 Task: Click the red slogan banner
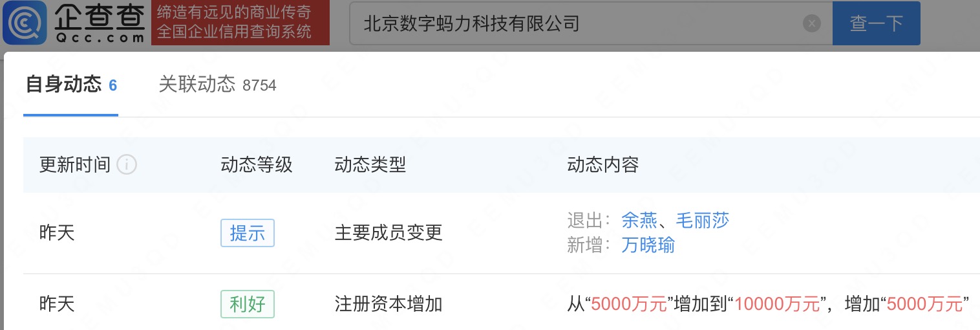click(x=240, y=23)
